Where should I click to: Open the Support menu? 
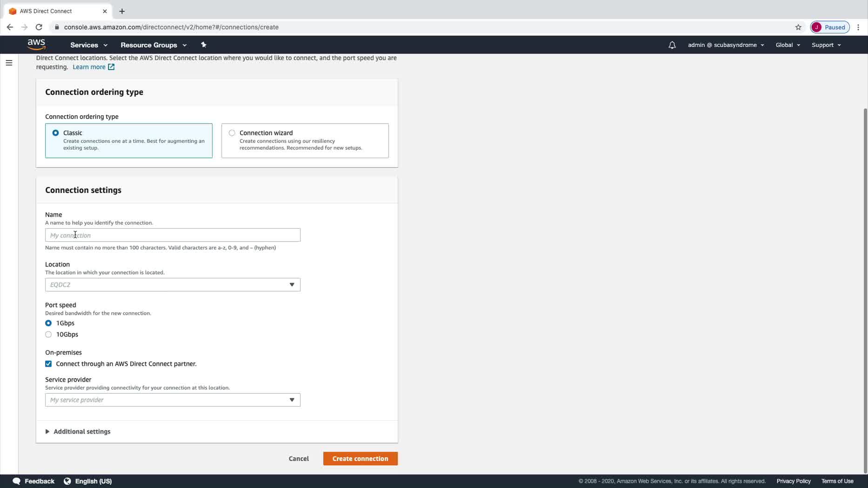pyautogui.click(x=826, y=45)
